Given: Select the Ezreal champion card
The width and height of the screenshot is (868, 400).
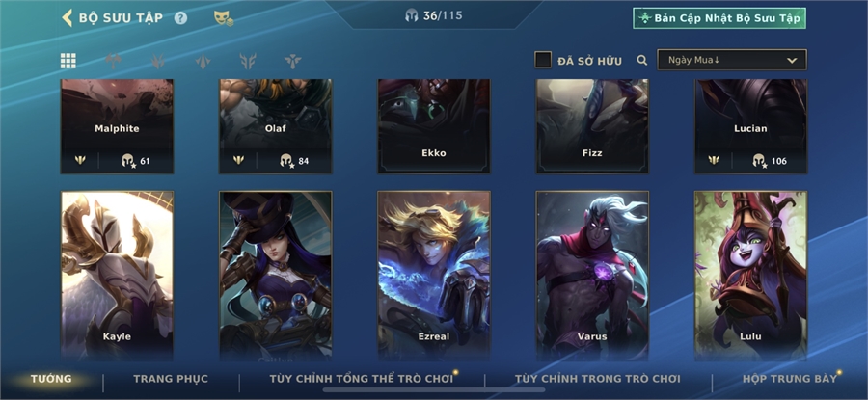Looking at the screenshot, I should [x=434, y=276].
